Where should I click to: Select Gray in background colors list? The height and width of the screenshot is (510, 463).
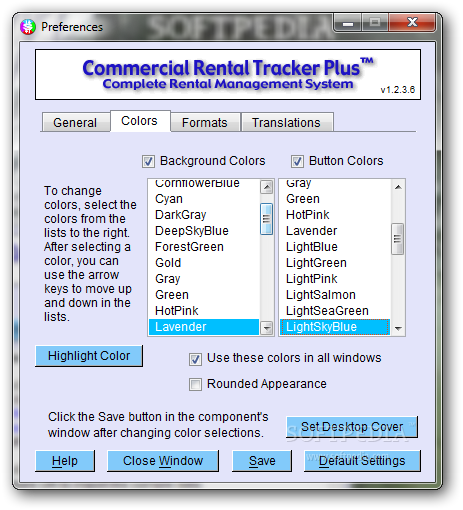[204, 279]
